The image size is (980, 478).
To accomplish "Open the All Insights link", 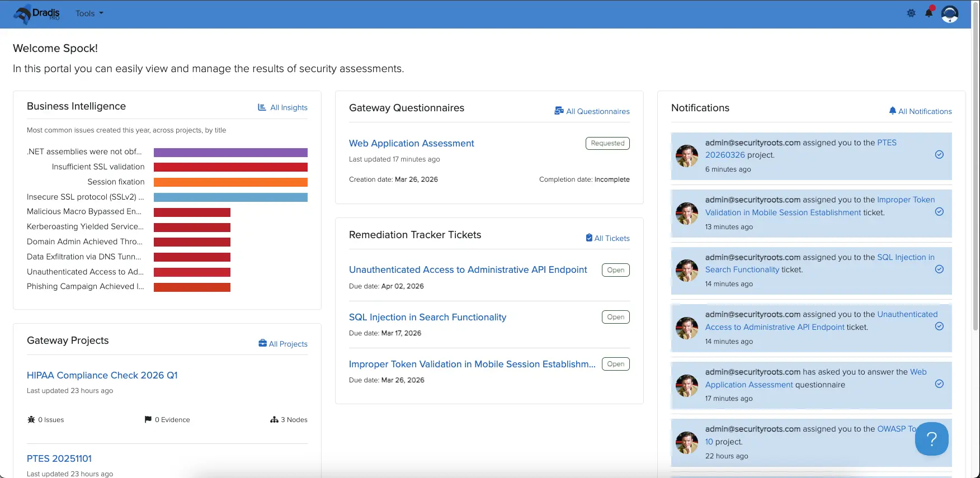I will click(282, 107).
